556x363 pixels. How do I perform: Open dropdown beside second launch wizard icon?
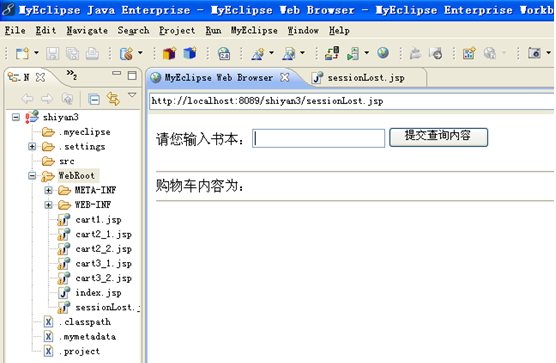click(x=302, y=53)
